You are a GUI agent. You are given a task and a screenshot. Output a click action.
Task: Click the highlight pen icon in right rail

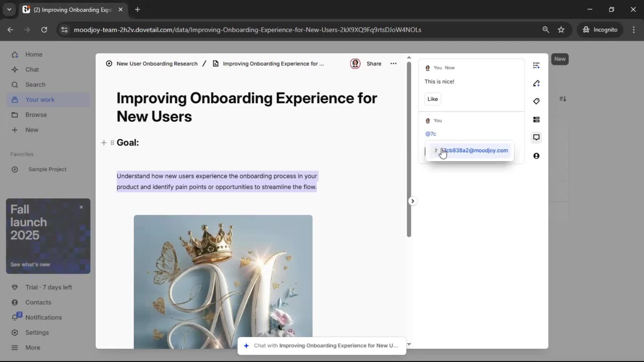[536, 83]
